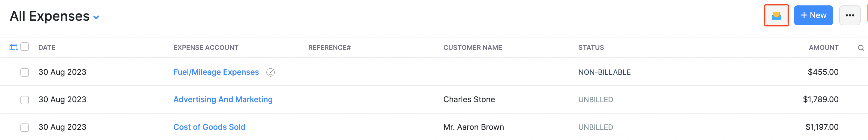Image resolution: width=868 pixels, height=140 pixels.
Task: Sort by the Amount column header
Action: [823, 48]
